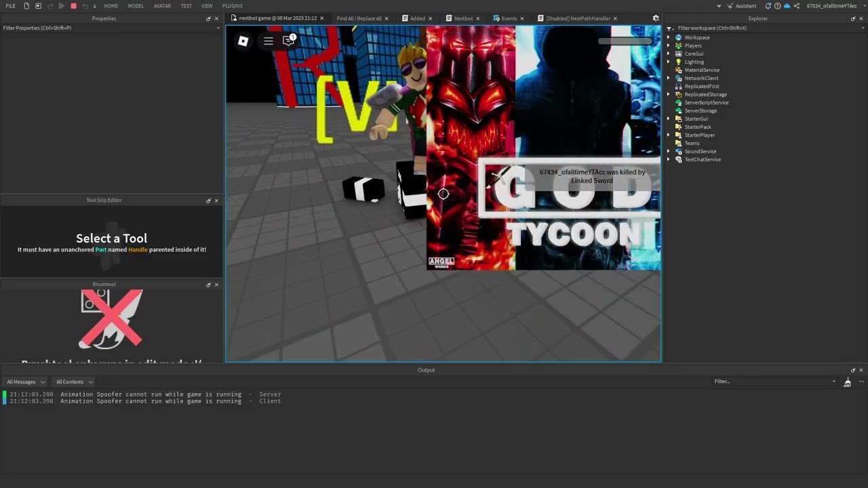868x488 pixels.
Task: Click the Explorer filter funnel icon
Action: [670, 28]
